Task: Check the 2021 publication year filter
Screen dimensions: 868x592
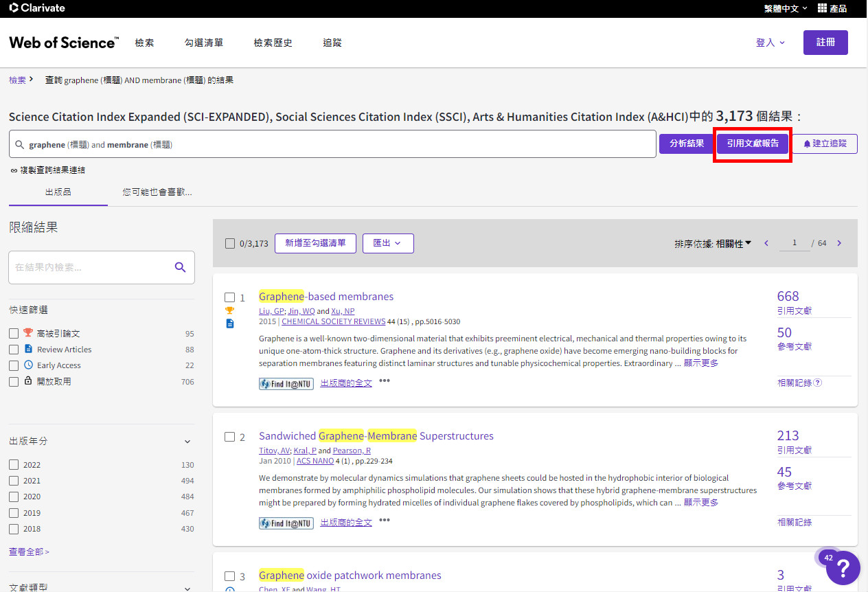Action: [x=14, y=481]
